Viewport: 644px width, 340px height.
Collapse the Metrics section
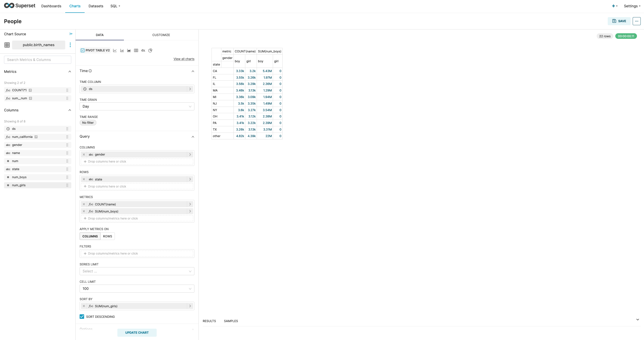[x=70, y=72]
